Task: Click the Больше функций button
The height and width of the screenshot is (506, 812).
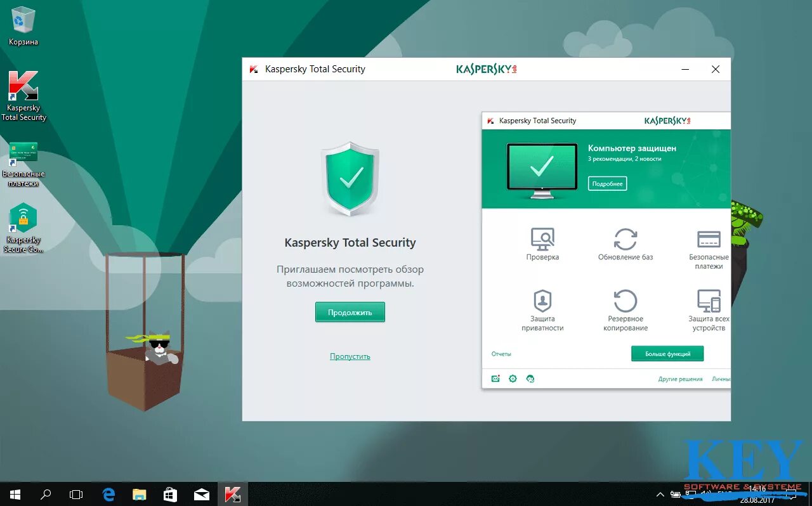Action: [667, 354]
